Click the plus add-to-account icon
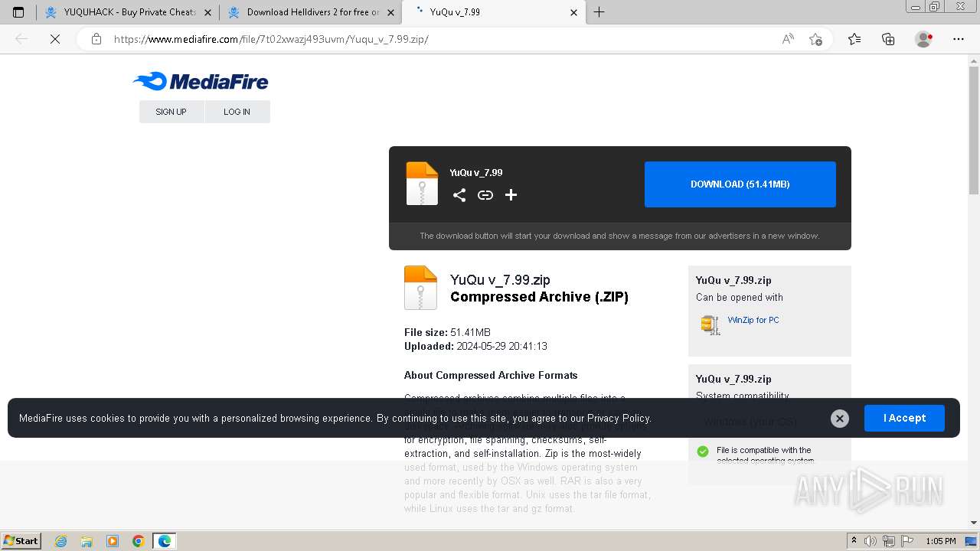The height and width of the screenshot is (551, 980). pyautogui.click(x=511, y=195)
